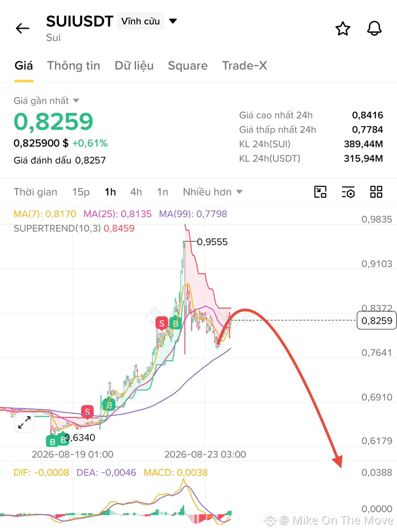Click the MA(99): 0,7798 indicator label
The width and height of the screenshot is (397, 532).
[x=193, y=214]
